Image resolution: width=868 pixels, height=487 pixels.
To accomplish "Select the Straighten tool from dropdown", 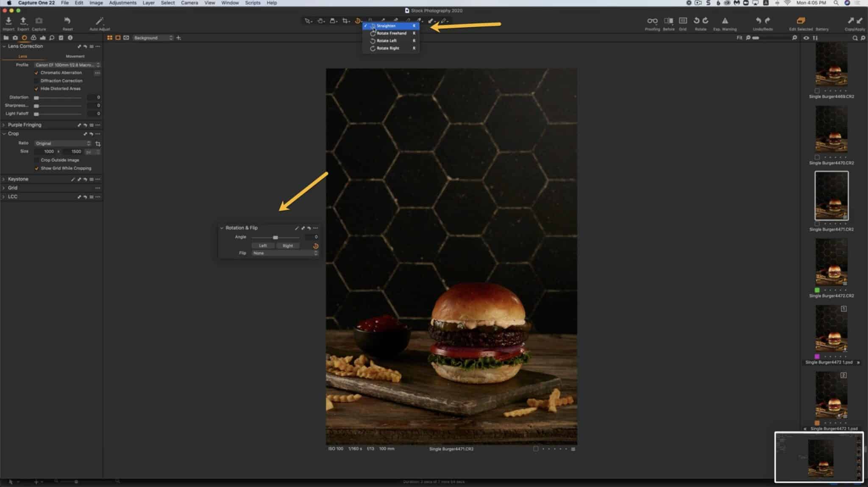I will pyautogui.click(x=389, y=25).
